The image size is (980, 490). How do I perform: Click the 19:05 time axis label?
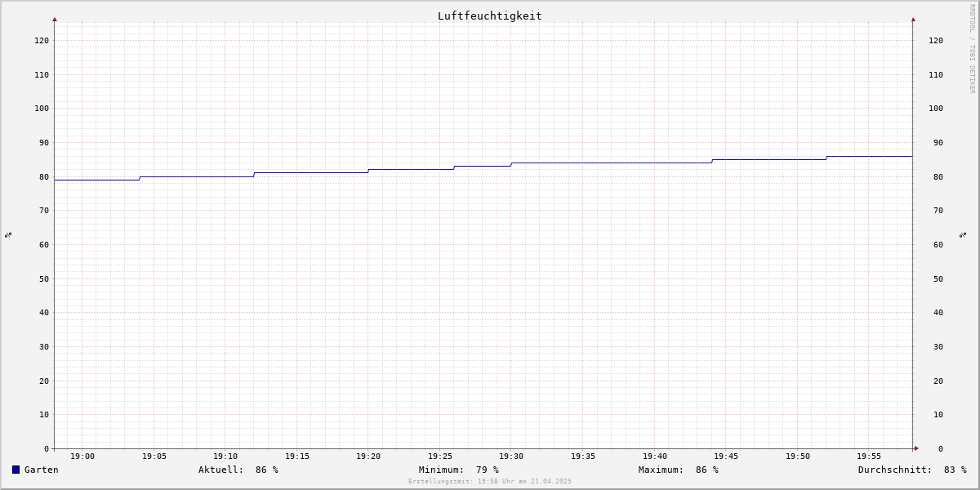[154, 456]
